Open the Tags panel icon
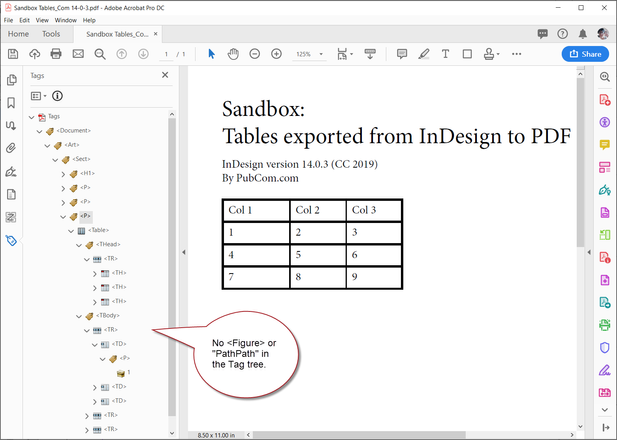This screenshot has height=440, width=617. [x=11, y=240]
